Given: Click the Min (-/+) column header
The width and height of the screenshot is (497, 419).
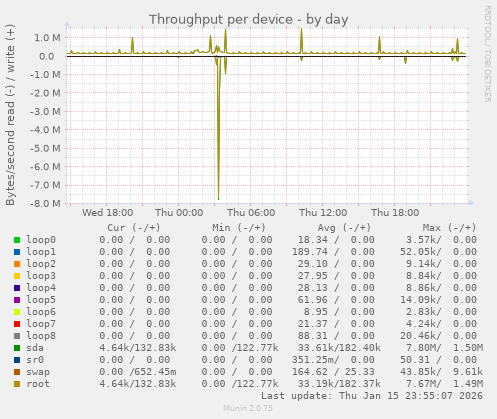Looking at the screenshot, I should pos(239,228).
